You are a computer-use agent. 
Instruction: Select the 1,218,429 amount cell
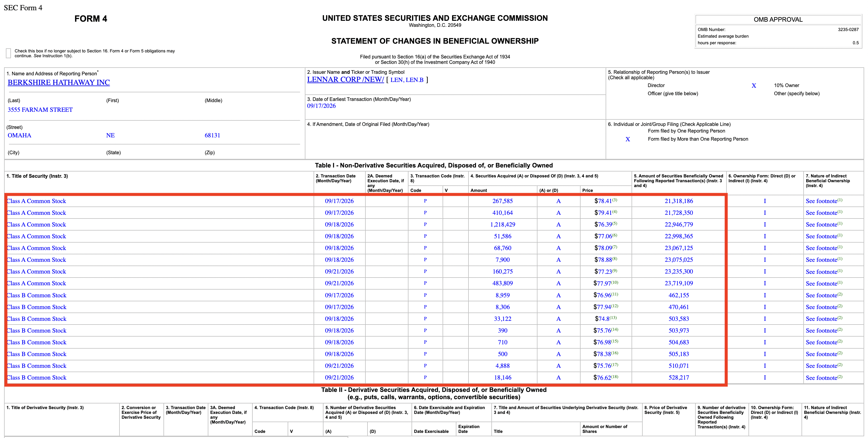(502, 224)
